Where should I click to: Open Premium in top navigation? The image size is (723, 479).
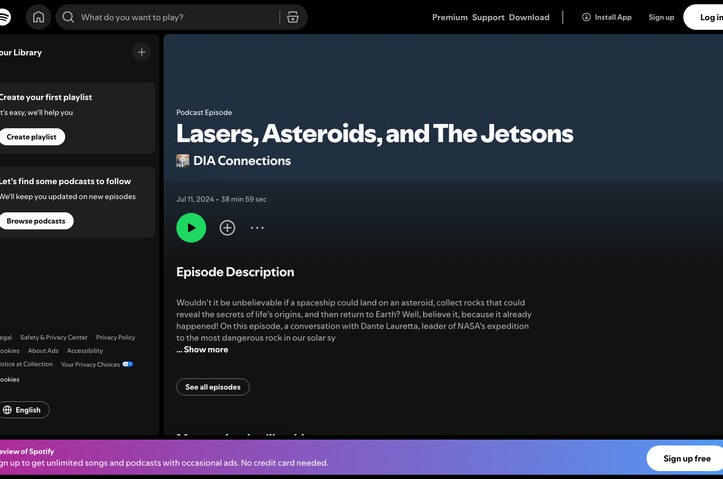[x=450, y=17]
